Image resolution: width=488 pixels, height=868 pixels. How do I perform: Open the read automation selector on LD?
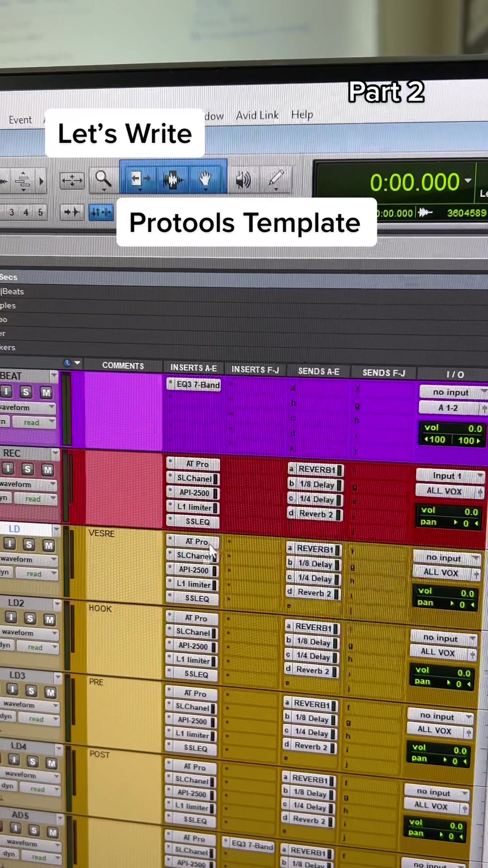[x=37, y=574]
